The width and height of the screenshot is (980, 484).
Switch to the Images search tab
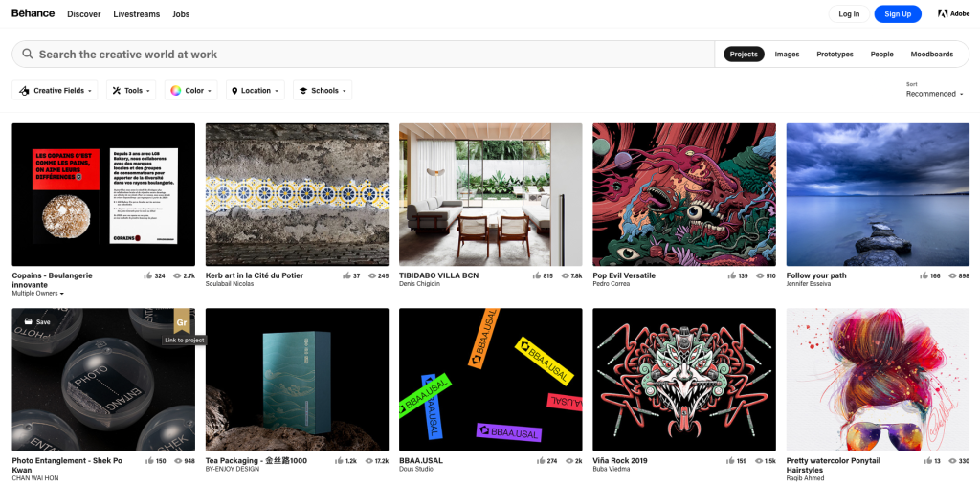click(787, 55)
